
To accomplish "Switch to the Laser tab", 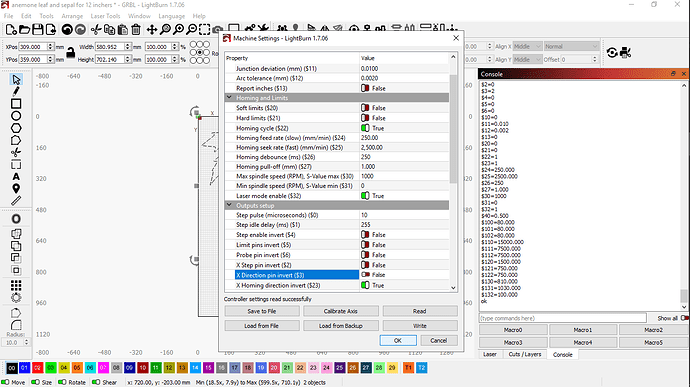I will (490, 354).
